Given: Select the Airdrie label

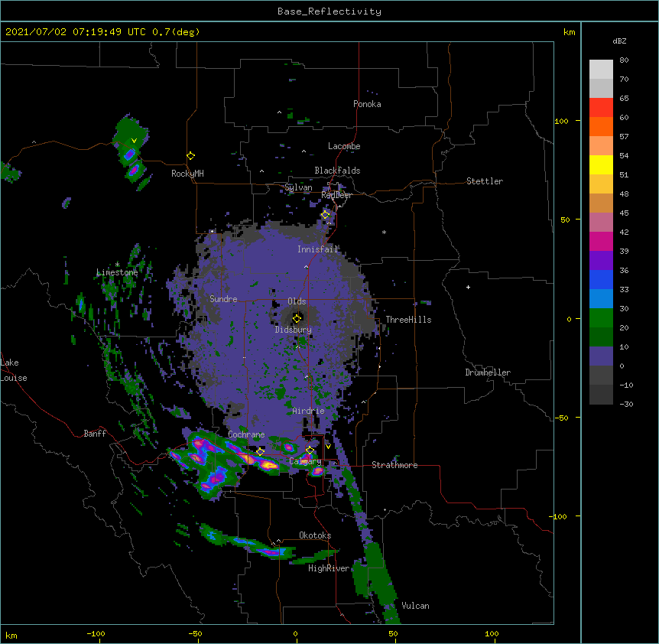Looking at the screenshot, I should tap(309, 411).
